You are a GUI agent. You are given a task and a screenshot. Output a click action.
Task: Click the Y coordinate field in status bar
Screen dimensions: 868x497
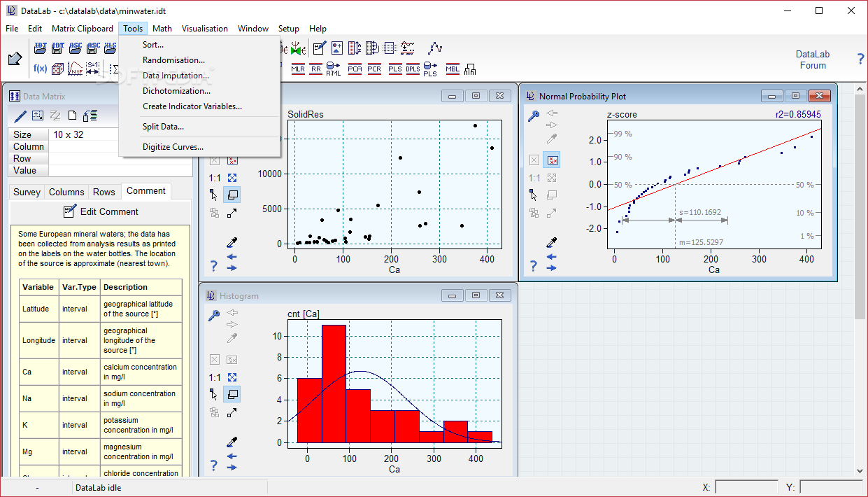pyautogui.click(x=831, y=487)
